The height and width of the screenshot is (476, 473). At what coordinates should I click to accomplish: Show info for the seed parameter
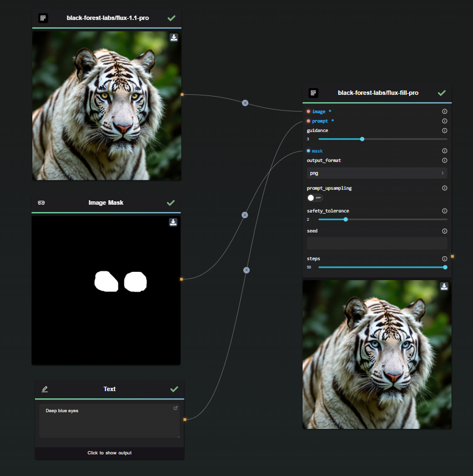[x=445, y=231]
